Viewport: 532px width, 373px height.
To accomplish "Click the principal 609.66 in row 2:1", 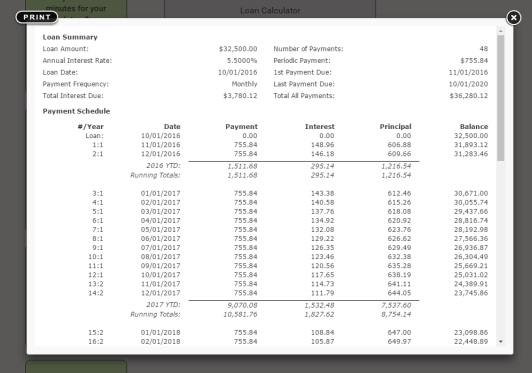I will pos(399,154).
